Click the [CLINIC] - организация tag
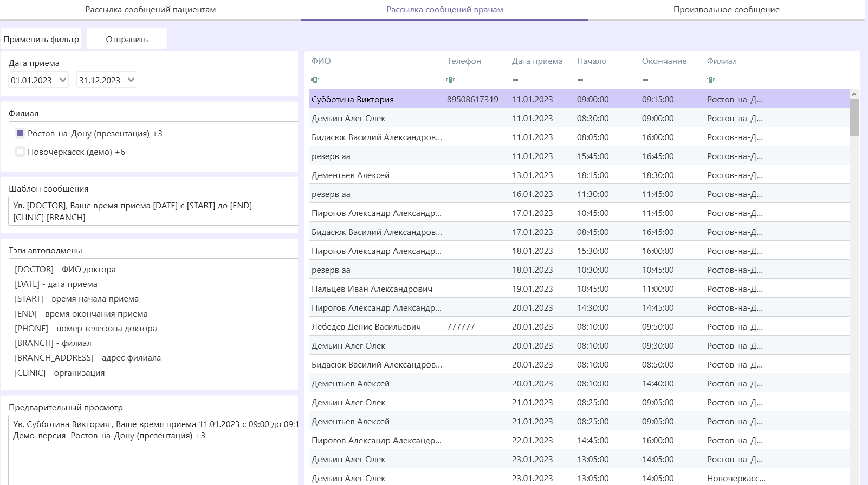868x485 pixels. [60, 373]
